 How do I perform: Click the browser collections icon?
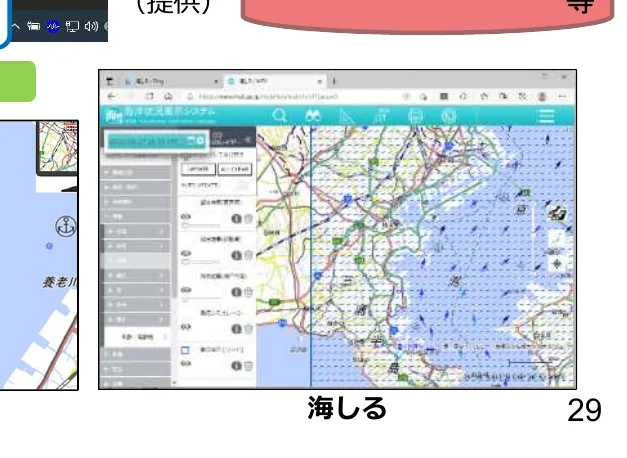click(x=503, y=96)
